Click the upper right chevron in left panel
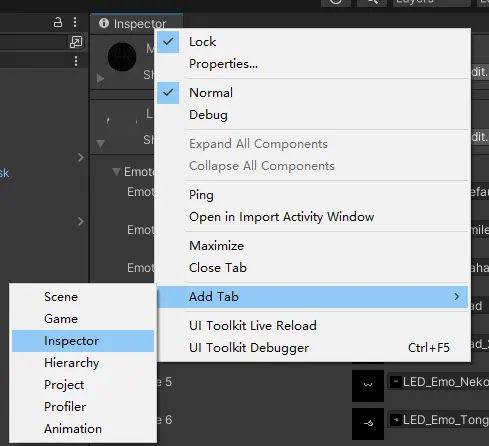Screen dimensions: 489x446 [x=80, y=157]
